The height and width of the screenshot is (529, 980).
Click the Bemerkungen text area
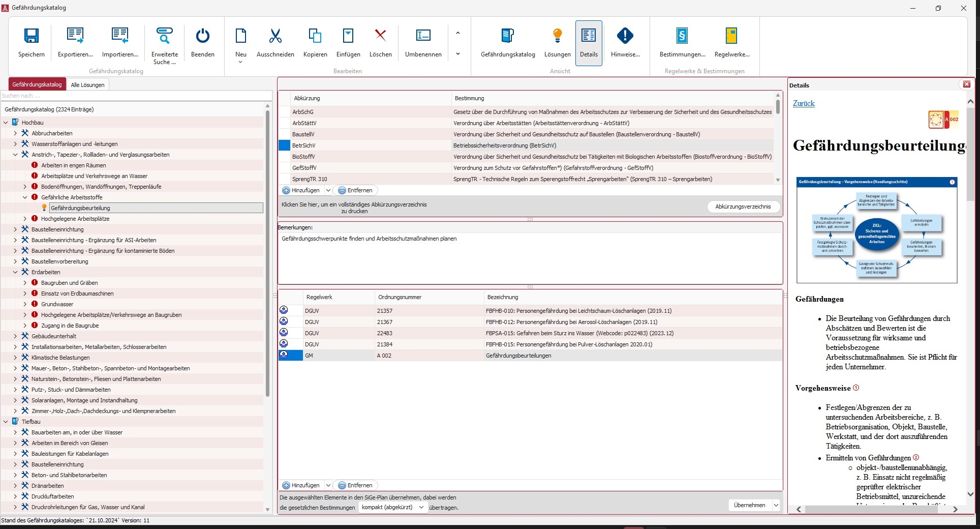530,258
